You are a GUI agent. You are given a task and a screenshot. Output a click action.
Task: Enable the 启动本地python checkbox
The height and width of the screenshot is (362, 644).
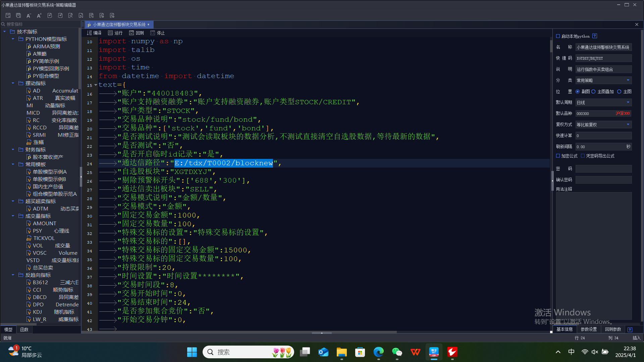558,36
